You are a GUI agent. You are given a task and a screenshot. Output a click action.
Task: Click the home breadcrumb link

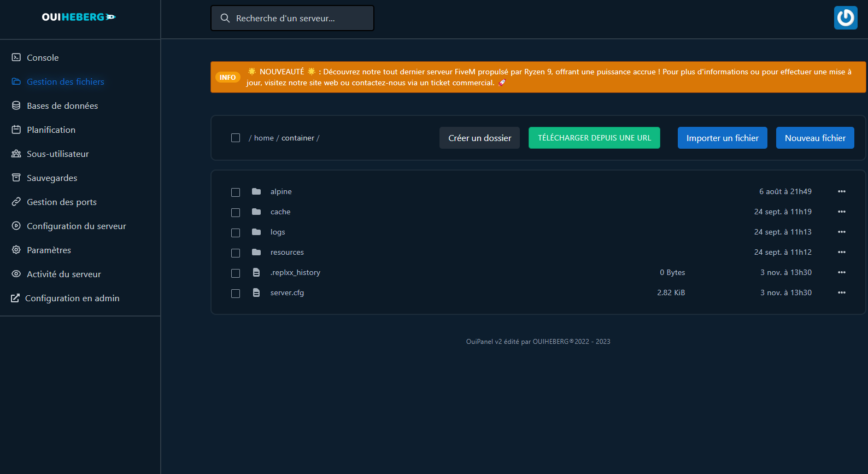(x=263, y=138)
